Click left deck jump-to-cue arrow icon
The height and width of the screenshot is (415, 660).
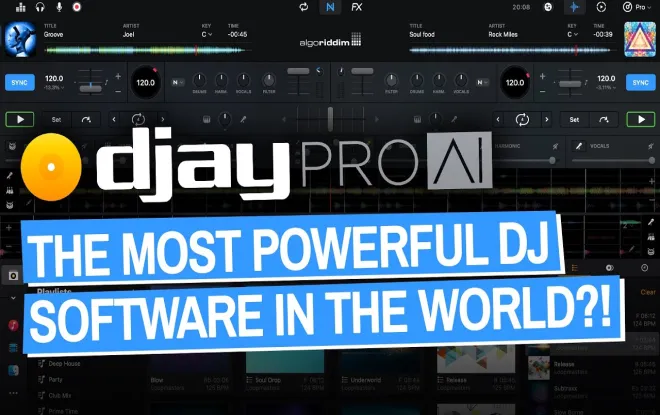pyautogui.click(x=86, y=120)
